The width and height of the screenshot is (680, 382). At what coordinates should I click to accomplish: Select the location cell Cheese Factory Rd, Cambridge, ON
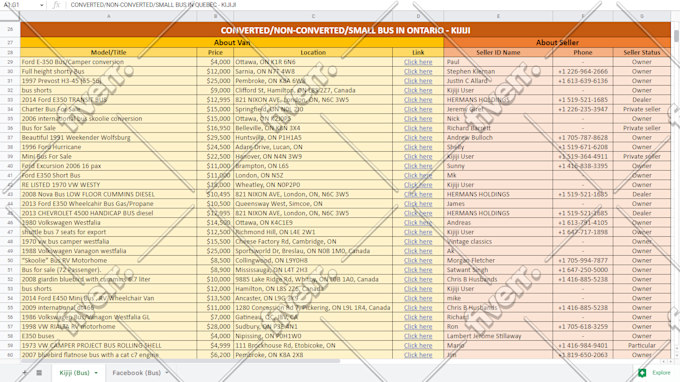[313, 242]
